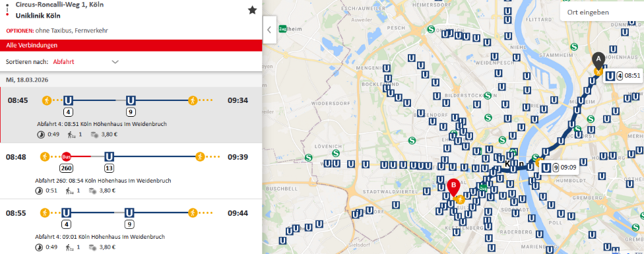Click 'Abfahrt 4: 08:51 Köln Höhenhaus Im Weidenbruch'
644x254 pixels.
pos(102,124)
